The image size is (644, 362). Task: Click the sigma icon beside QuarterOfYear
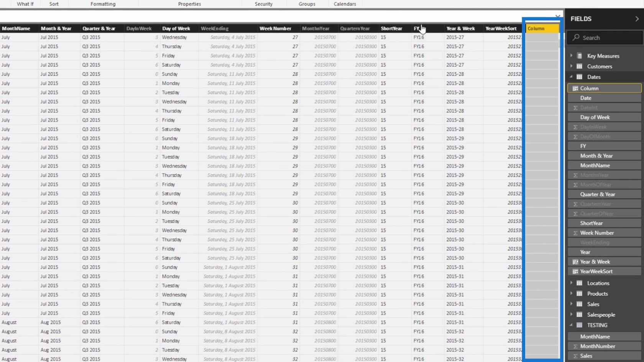coord(575,213)
